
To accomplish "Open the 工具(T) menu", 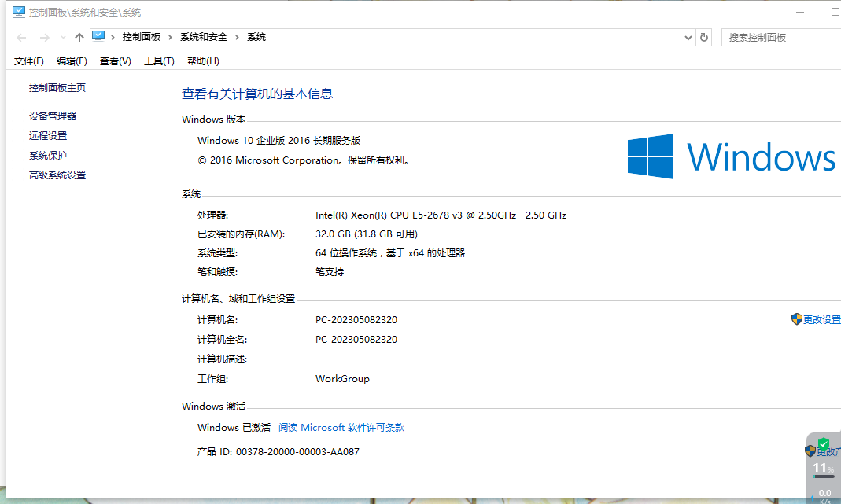I will [x=159, y=61].
